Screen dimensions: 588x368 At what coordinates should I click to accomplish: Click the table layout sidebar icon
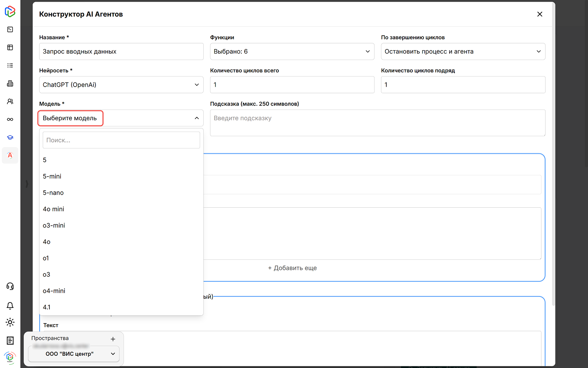(x=10, y=47)
